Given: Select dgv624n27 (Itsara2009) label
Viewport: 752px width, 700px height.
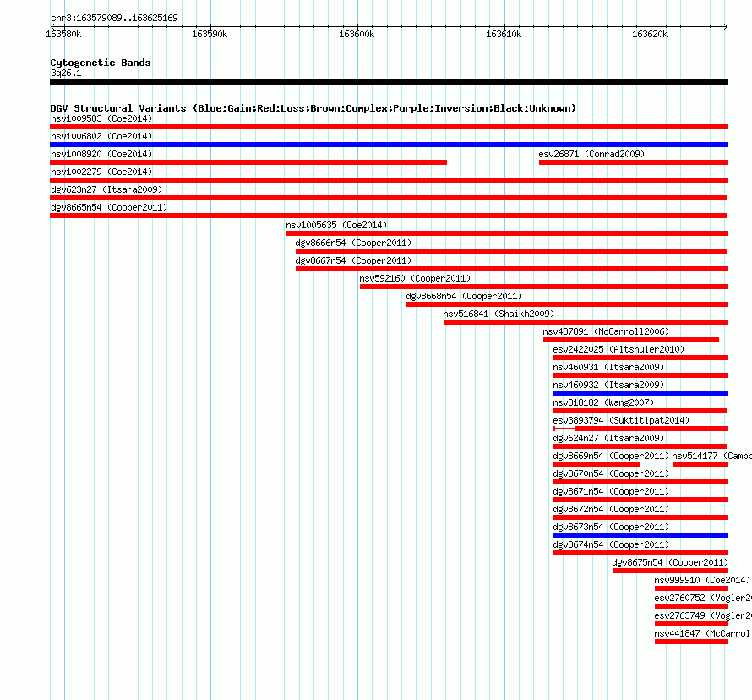Looking at the screenshot, I should (608, 438).
